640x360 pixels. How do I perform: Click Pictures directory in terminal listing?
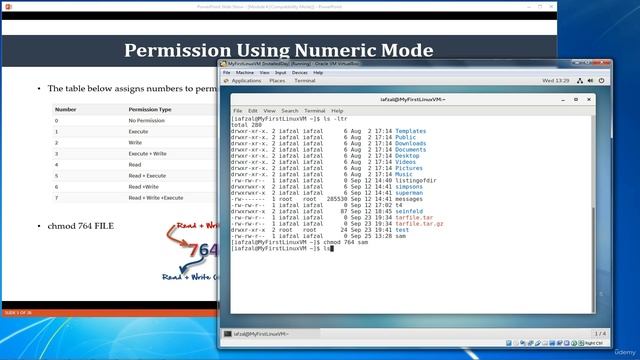pos(409,168)
